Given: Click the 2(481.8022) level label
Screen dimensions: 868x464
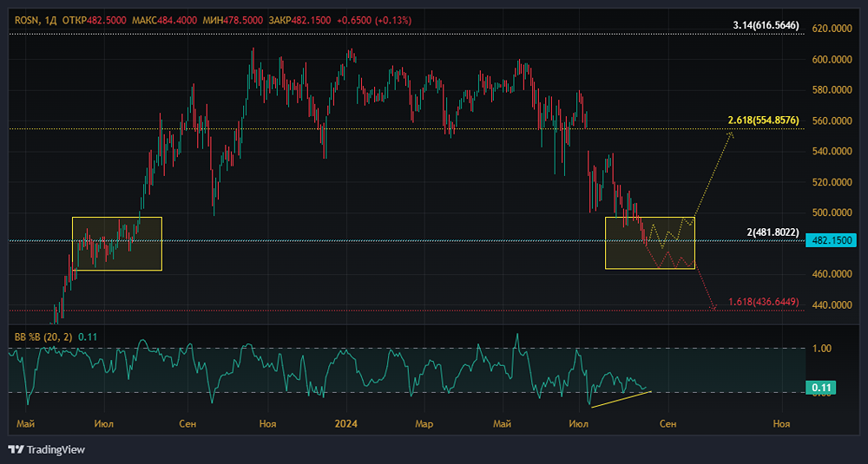Looking at the screenshot, I should click(773, 232).
